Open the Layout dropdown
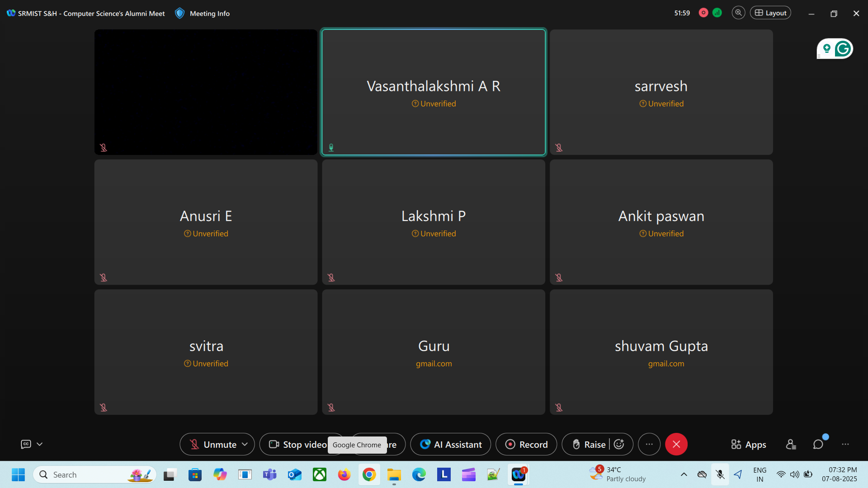 pos(770,13)
